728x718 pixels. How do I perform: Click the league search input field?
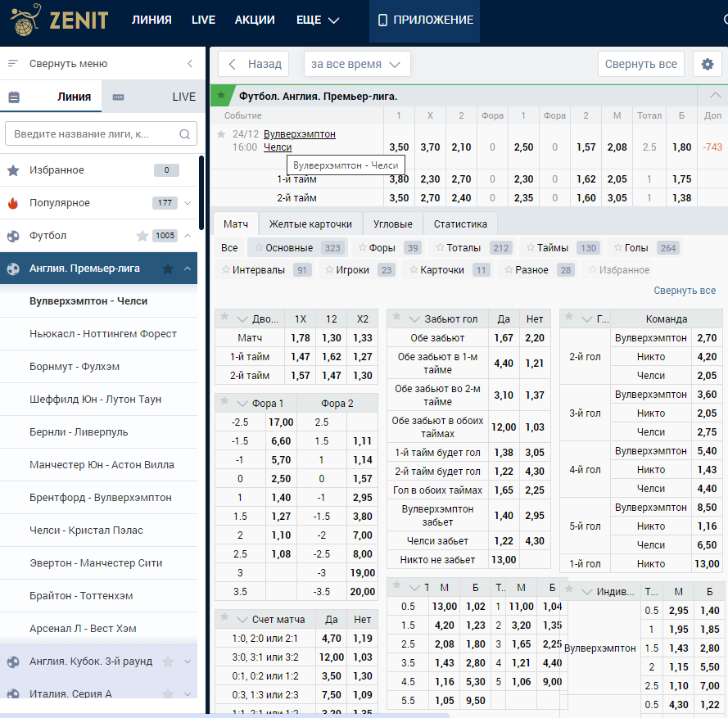[101, 134]
